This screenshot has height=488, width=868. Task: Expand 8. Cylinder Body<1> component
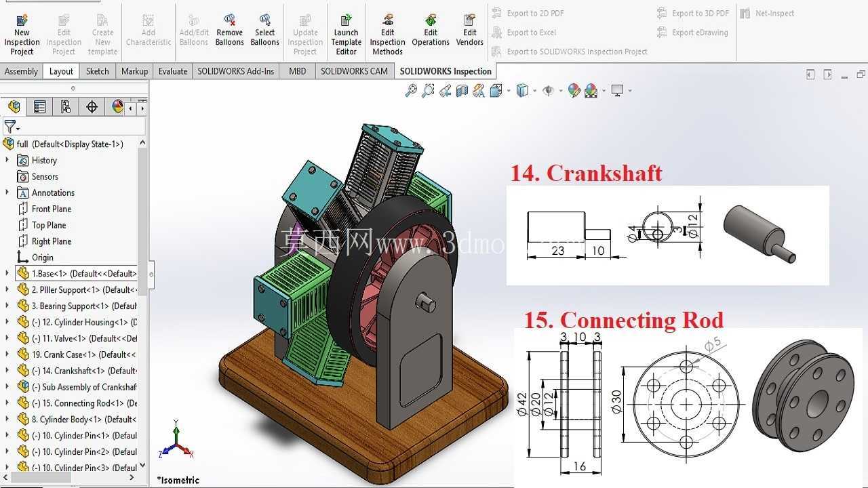coord(7,419)
